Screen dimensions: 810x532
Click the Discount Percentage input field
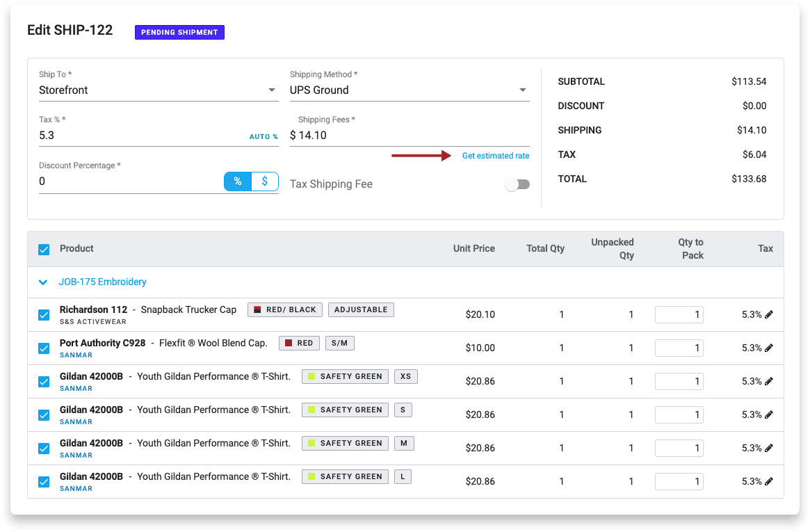click(x=130, y=182)
